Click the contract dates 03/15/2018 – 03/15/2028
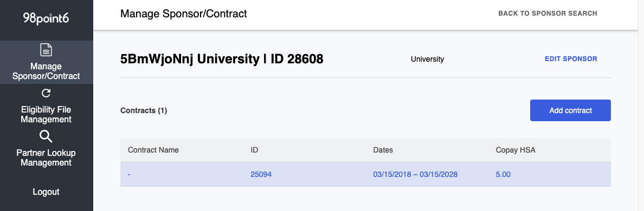Image resolution: width=644 pixels, height=211 pixels. (415, 175)
